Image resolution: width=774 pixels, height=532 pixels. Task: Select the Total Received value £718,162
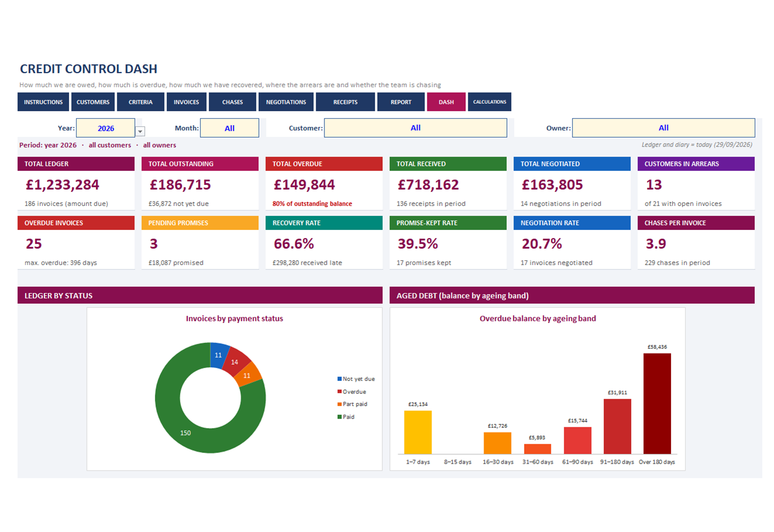pyautogui.click(x=429, y=185)
